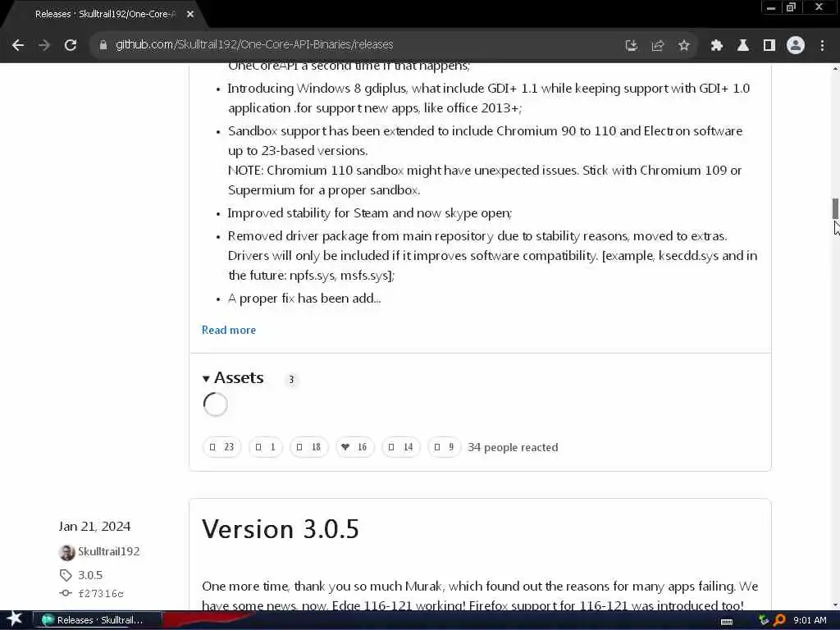Click the green tray network icon
The height and width of the screenshot is (630, 840).
(764, 620)
